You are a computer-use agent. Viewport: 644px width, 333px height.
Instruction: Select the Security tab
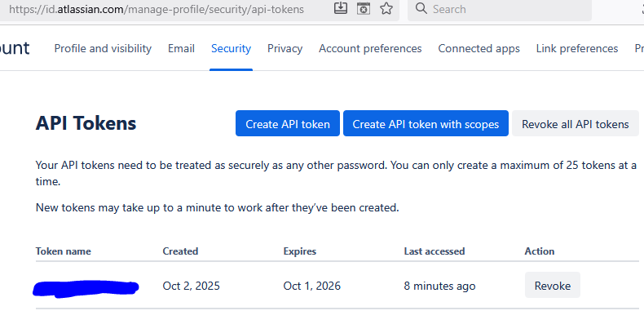pos(231,48)
